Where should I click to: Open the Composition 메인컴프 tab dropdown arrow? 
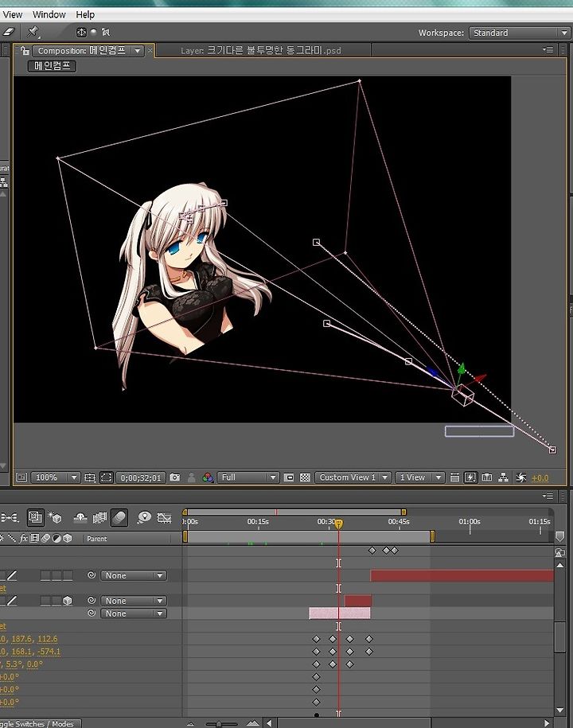[138, 51]
